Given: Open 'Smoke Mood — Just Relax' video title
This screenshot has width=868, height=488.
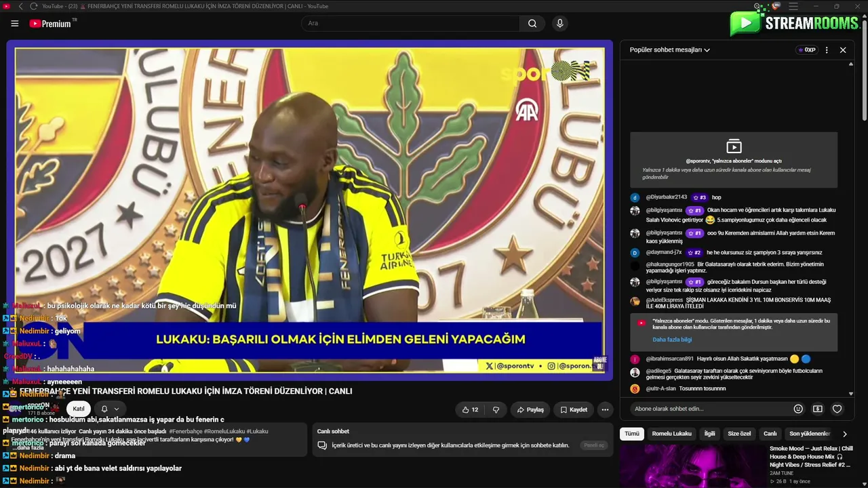Looking at the screenshot, I should pyautogui.click(x=811, y=457).
